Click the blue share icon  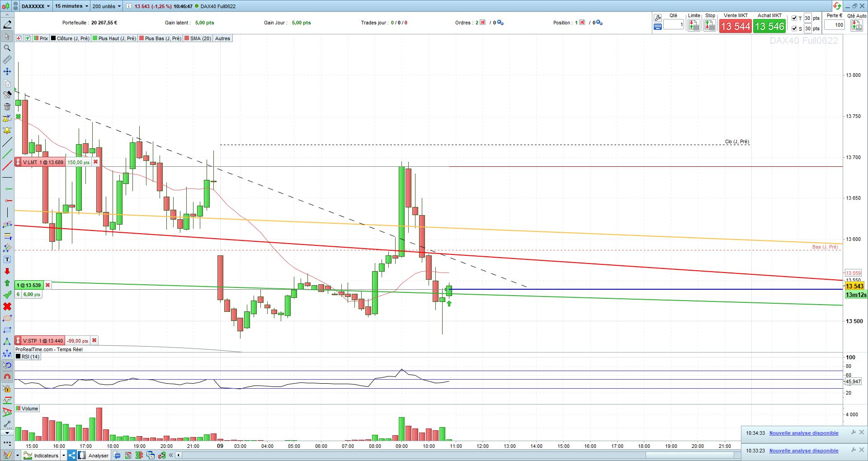72,455
